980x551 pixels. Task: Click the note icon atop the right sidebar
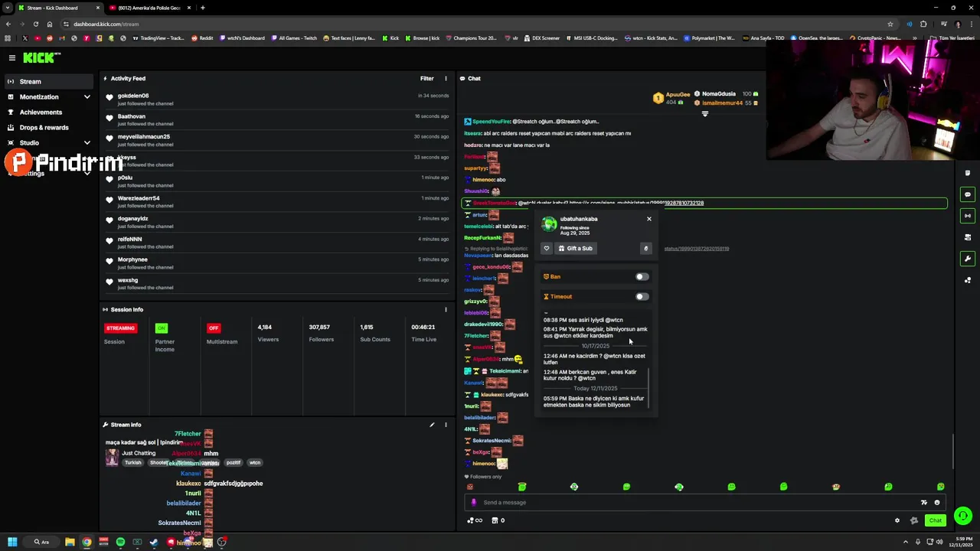click(x=968, y=173)
